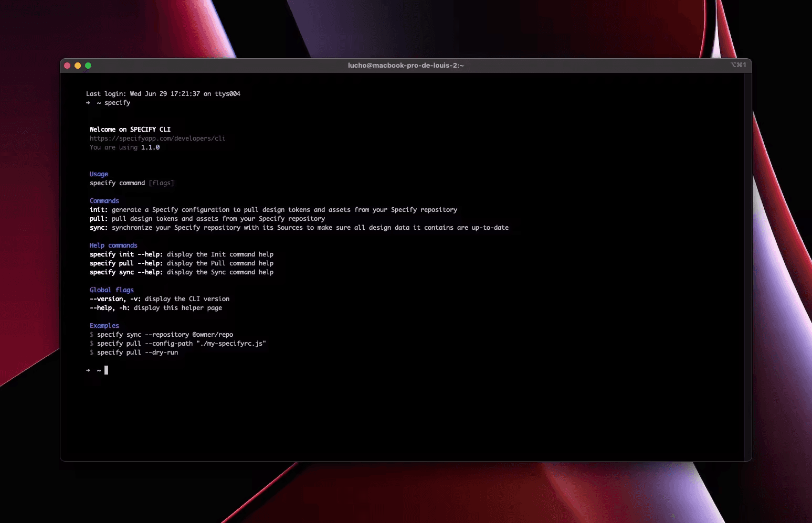
Task: Click 'specify init --help:' line
Action: click(182, 254)
